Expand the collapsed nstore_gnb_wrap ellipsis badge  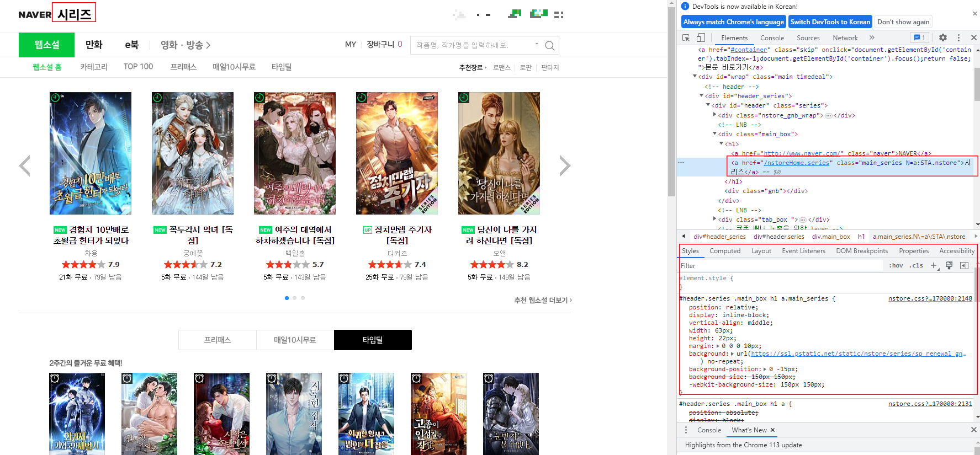(x=829, y=115)
